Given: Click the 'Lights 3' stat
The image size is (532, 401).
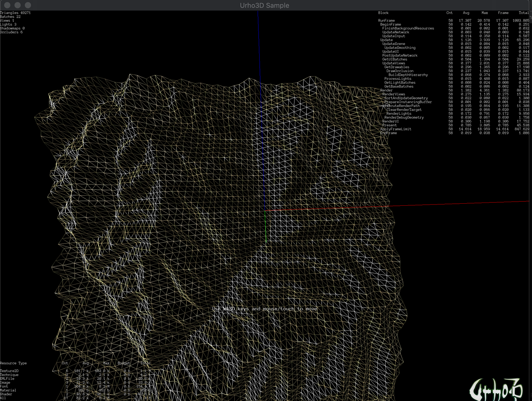Looking at the screenshot, I should click(x=8, y=24).
